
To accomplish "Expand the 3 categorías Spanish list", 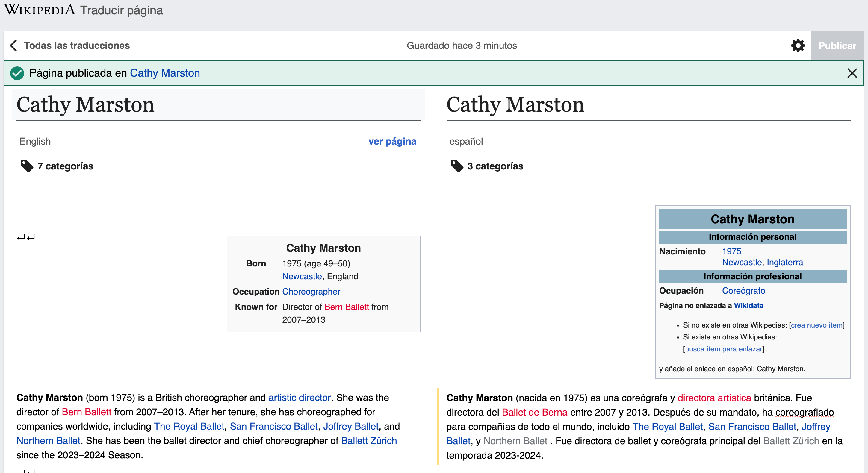I will (495, 166).
